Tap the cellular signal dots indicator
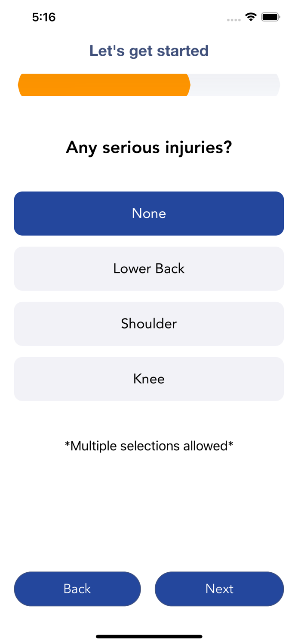Screen dimensions: 298x644 pos(233,20)
